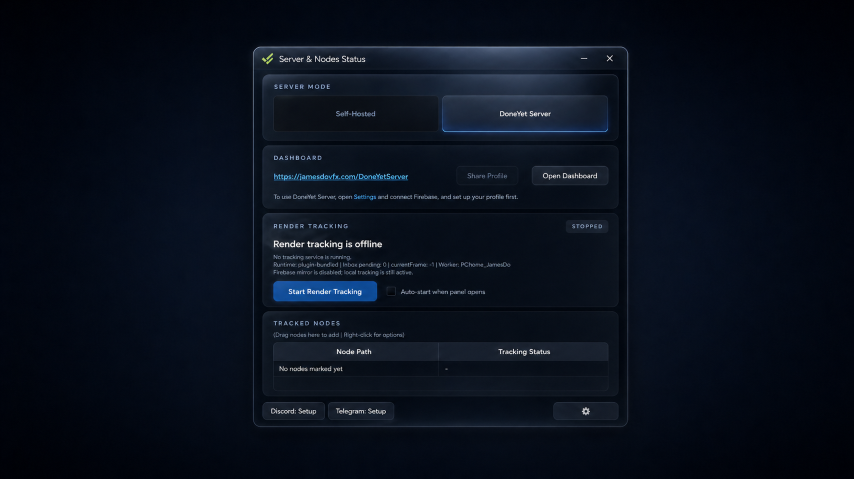Click the Tracking Status column header
This screenshot has height=479, width=854.
(x=523, y=351)
